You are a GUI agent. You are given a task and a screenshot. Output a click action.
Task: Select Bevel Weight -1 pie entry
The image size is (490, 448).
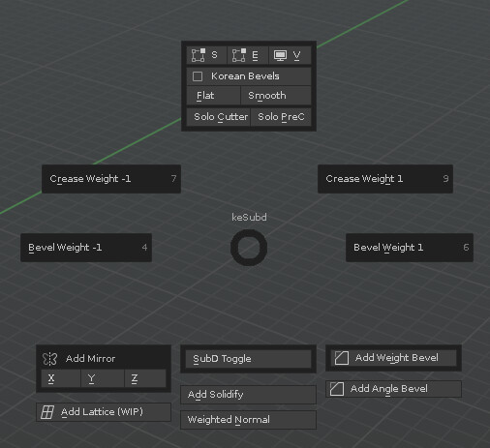coord(86,248)
